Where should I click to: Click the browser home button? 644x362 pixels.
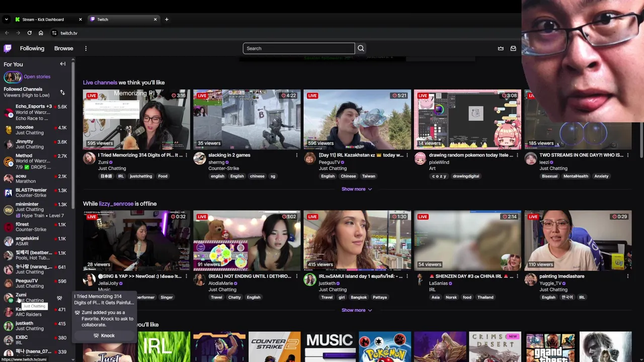click(41, 33)
